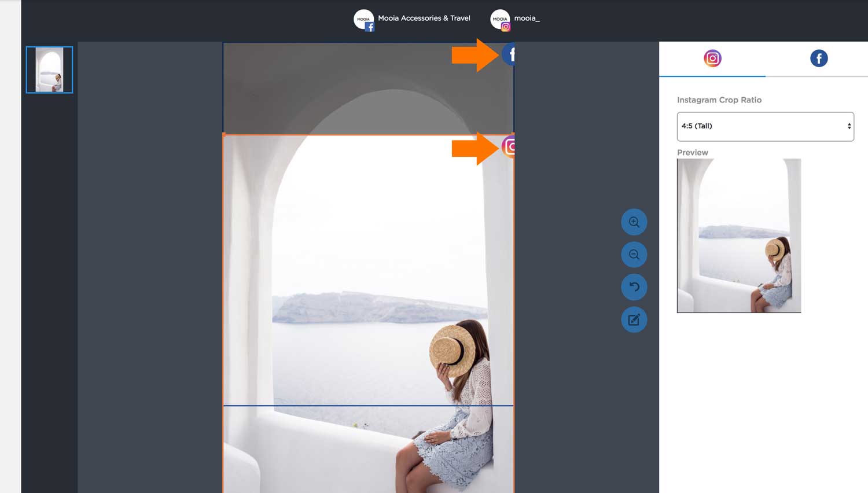
Task: Open the Instagram Crop Ratio dropdown
Action: click(765, 126)
